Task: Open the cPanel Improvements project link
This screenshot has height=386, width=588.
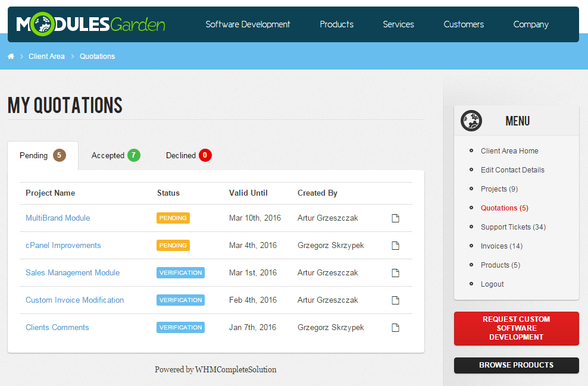Action: (x=63, y=246)
